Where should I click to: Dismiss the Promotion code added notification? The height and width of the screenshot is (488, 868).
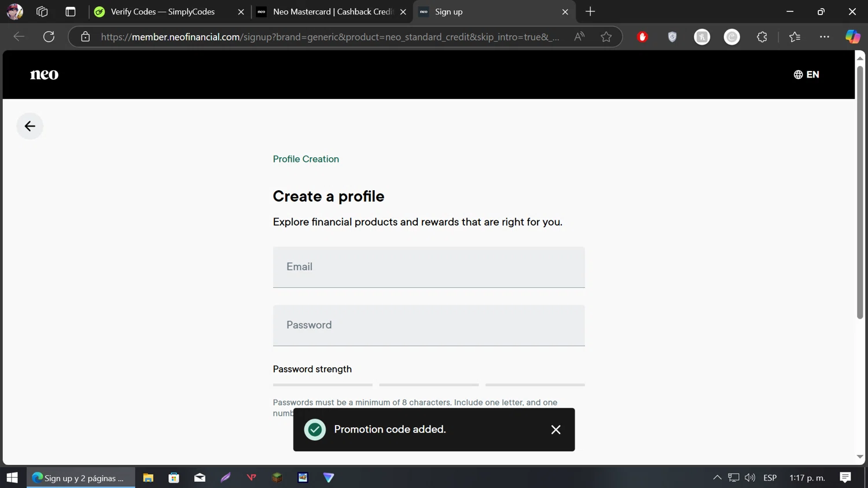coord(556,430)
